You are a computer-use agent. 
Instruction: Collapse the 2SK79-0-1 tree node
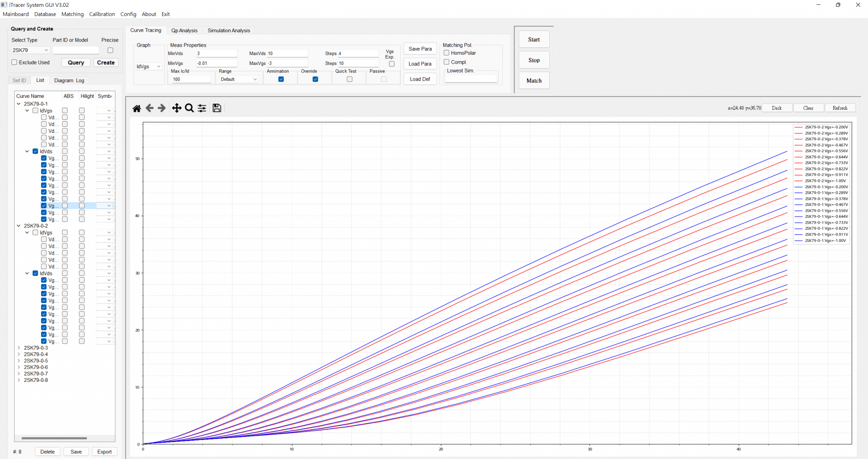19,104
